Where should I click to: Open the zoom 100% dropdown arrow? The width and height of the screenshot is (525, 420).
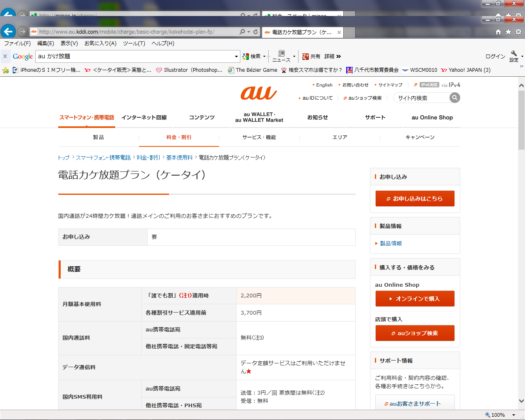point(514,415)
